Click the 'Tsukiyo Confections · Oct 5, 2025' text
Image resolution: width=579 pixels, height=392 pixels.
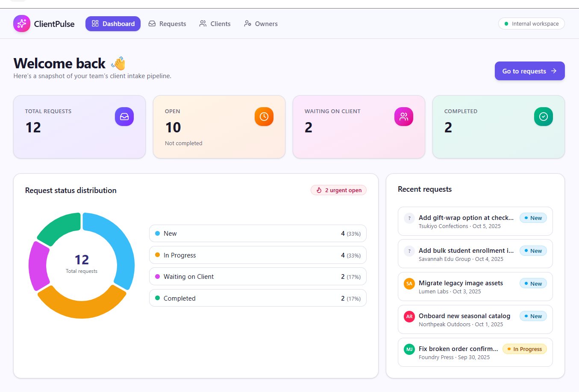tap(460, 226)
